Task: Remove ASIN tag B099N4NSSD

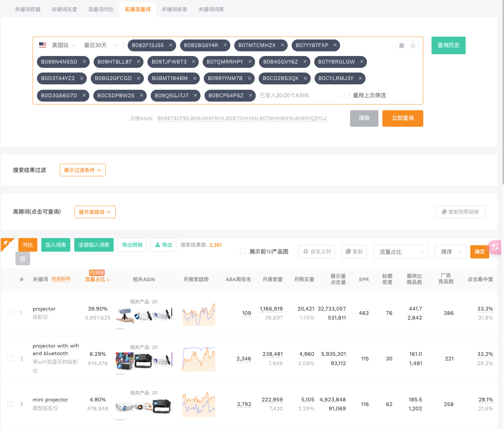Action: pos(84,62)
